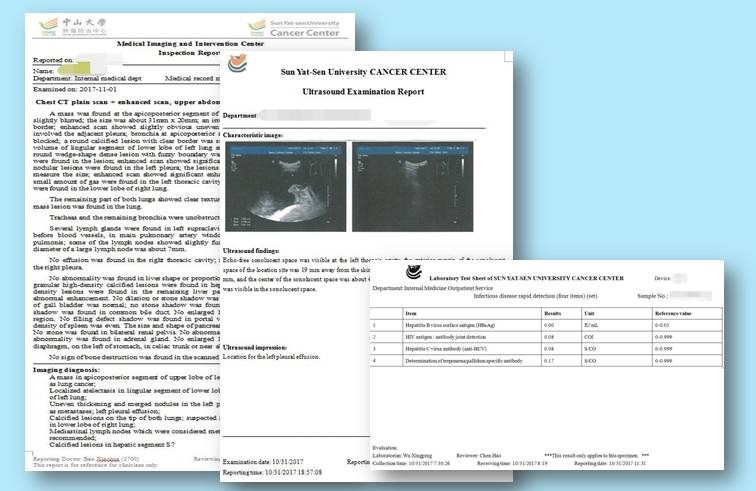
Task: Select 'Department: Internal Medicine Outpatient Service' text
Action: (432, 288)
